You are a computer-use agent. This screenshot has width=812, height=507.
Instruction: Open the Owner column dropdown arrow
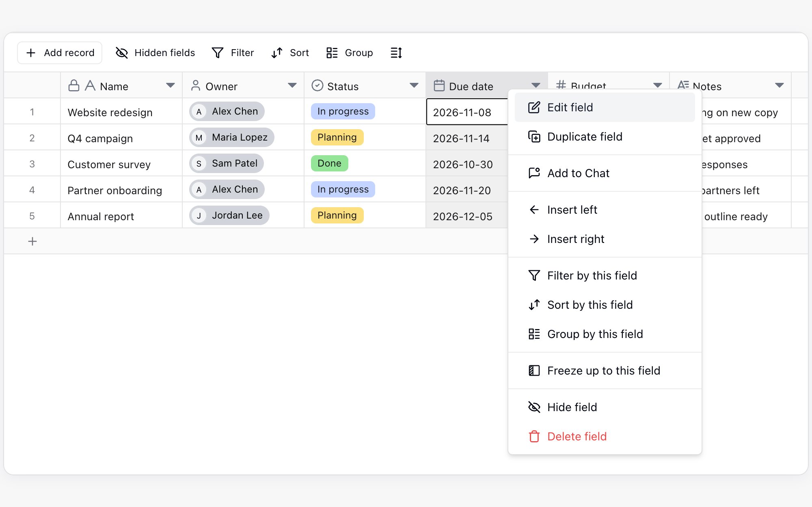click(x=292, y=85)
